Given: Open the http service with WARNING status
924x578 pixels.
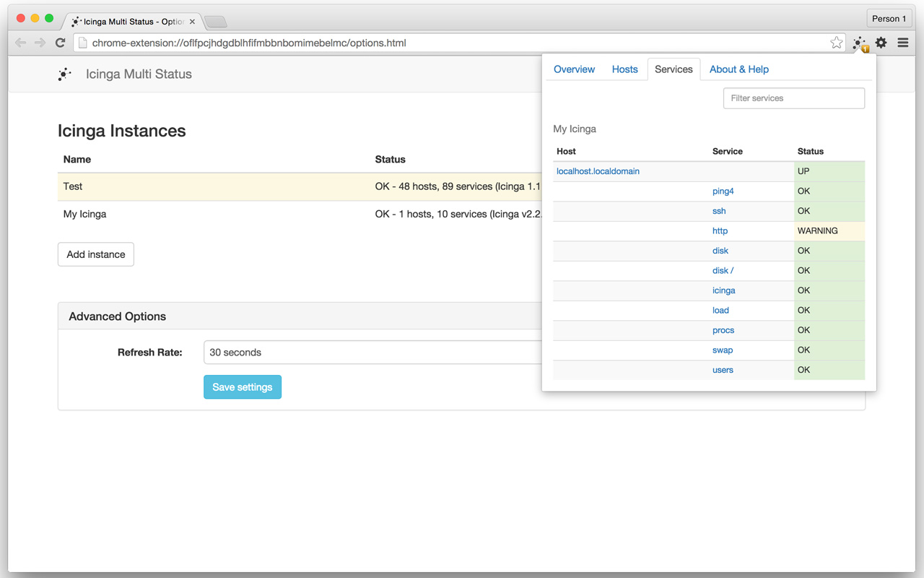Looking at the screenshot, I should click(x=720, y=230).
